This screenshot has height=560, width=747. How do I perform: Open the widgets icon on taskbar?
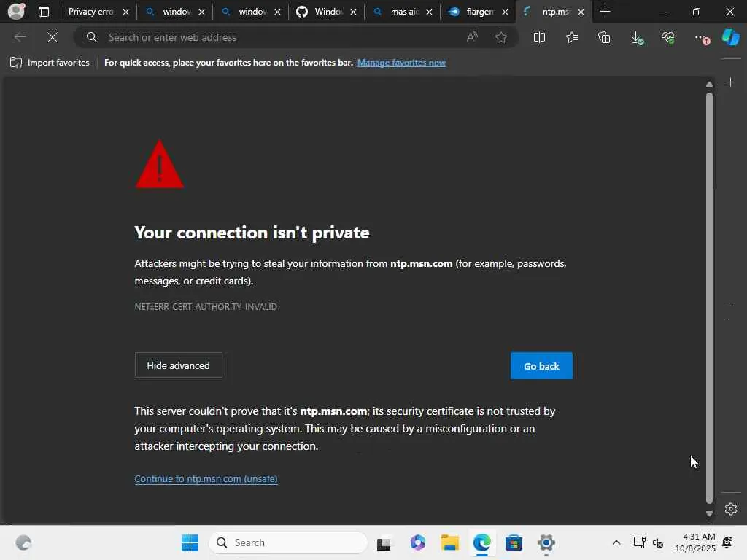click(x=23, y=542)
